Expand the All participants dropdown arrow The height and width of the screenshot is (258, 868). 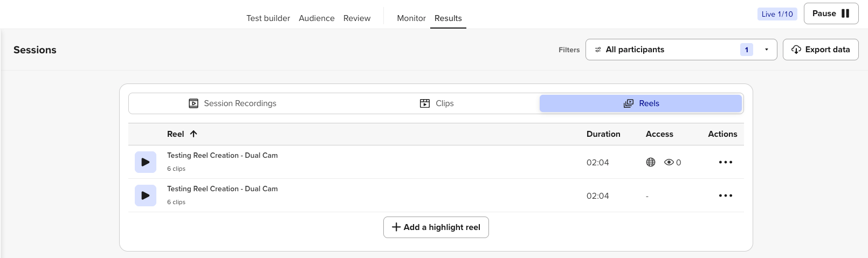(766, 50)
